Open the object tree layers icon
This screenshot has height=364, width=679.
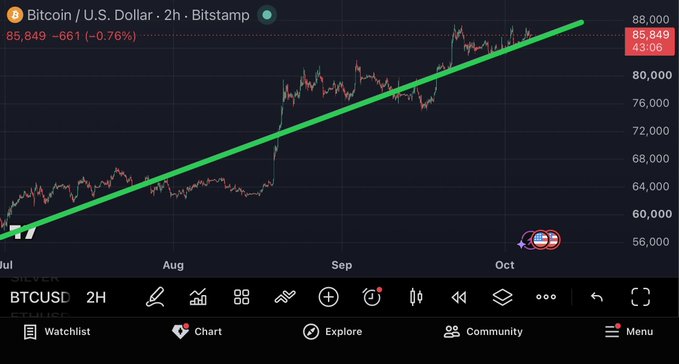(502, 297)
